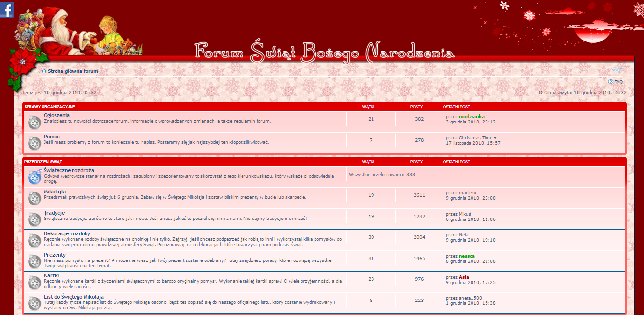Click the ornament icon beside Kartki forum
Image resolution: width=644 pixels, height=315 pixels.
(x=34, y=282)
